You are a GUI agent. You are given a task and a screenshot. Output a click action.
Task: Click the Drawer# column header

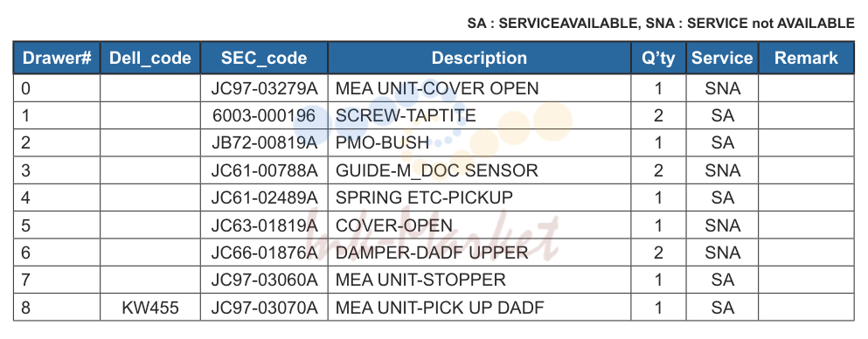coord(57,58)
